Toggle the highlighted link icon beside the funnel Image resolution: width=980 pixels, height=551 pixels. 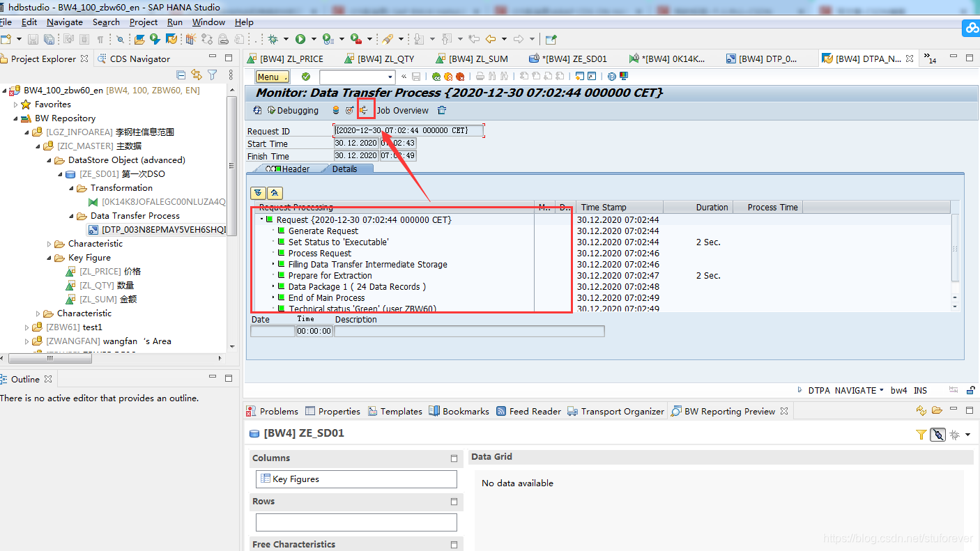pyautogui.click(x=938, y=434)
